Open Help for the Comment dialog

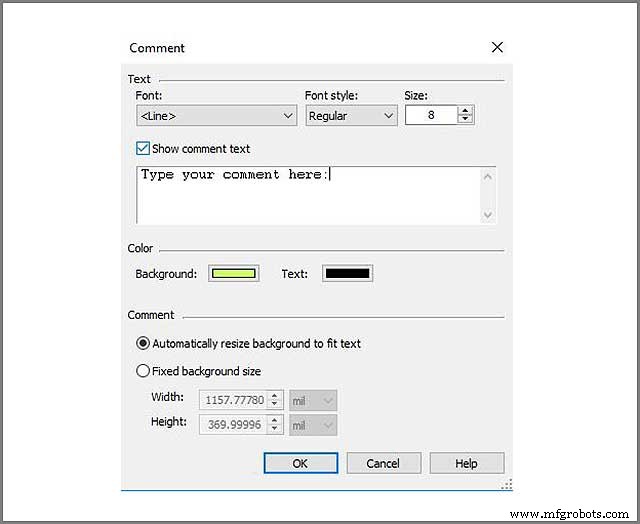[x=466, y=463]
